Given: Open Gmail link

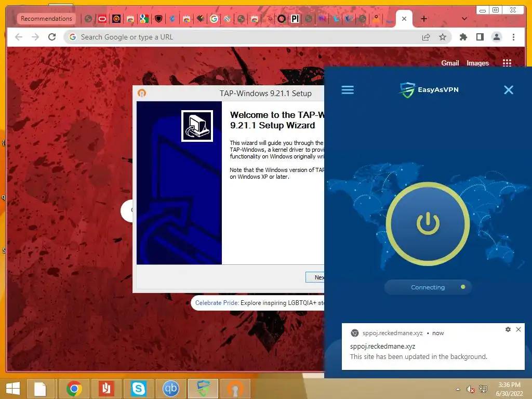Looking at the screenshot, I should click(x=450, y=63).
